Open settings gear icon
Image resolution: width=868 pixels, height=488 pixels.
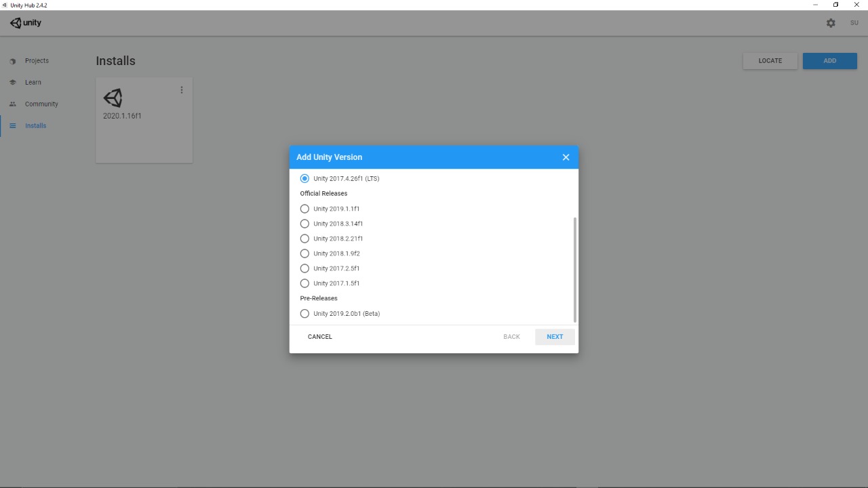click(831, 23)
